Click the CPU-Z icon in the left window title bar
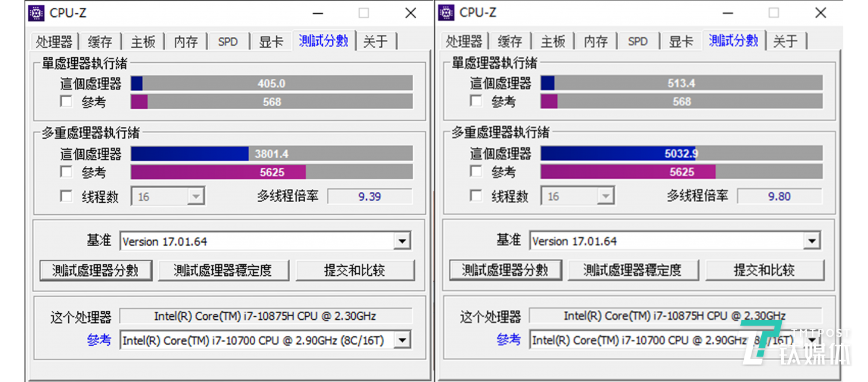 [37, 12]
